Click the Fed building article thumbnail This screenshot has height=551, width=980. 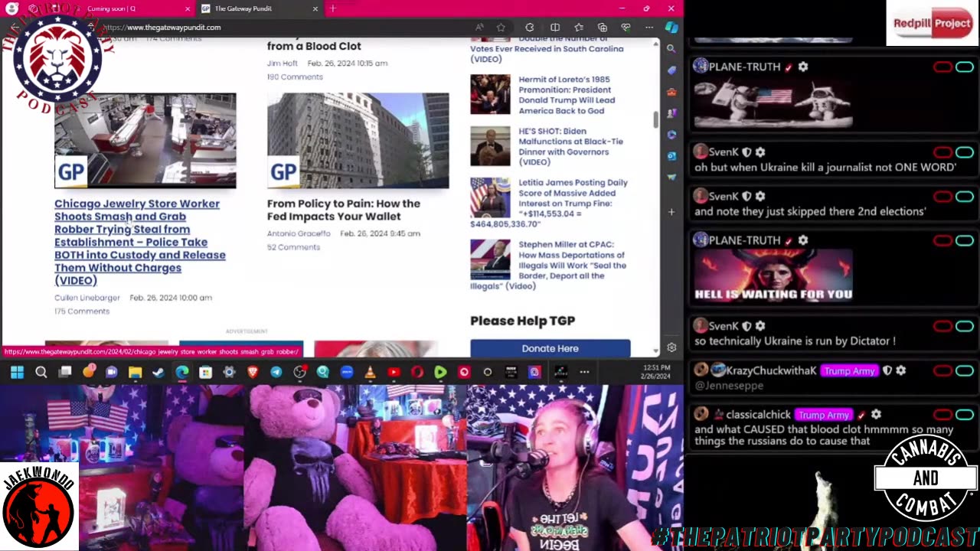click(358, 141)
